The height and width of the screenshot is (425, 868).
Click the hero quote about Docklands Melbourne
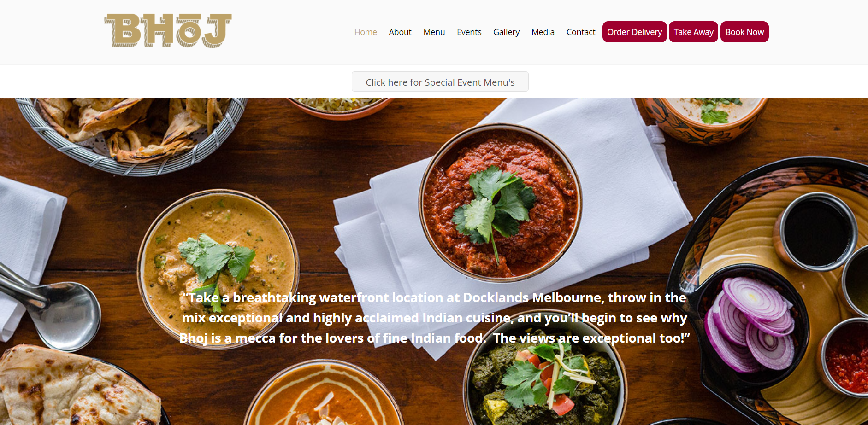434,318
